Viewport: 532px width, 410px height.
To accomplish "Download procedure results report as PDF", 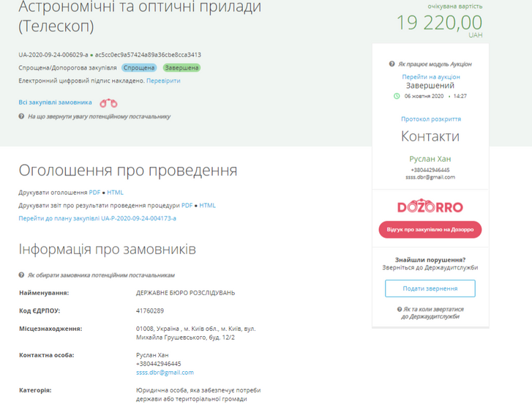I will (187, 205).
